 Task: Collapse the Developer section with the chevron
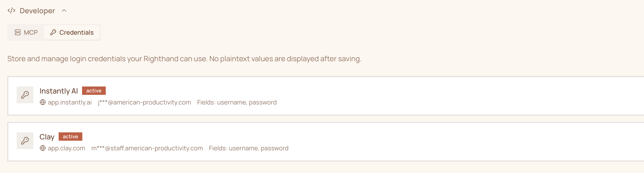tap(64, 10)
